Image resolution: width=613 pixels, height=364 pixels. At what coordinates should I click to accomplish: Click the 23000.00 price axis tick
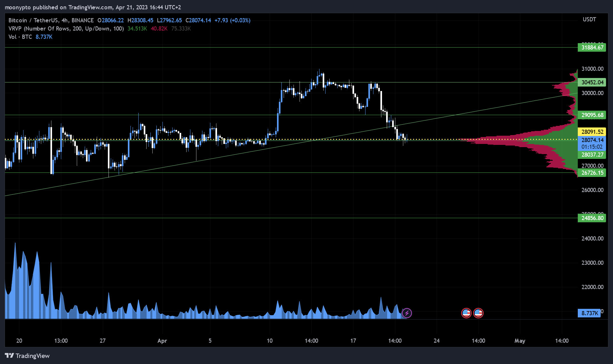592,263
